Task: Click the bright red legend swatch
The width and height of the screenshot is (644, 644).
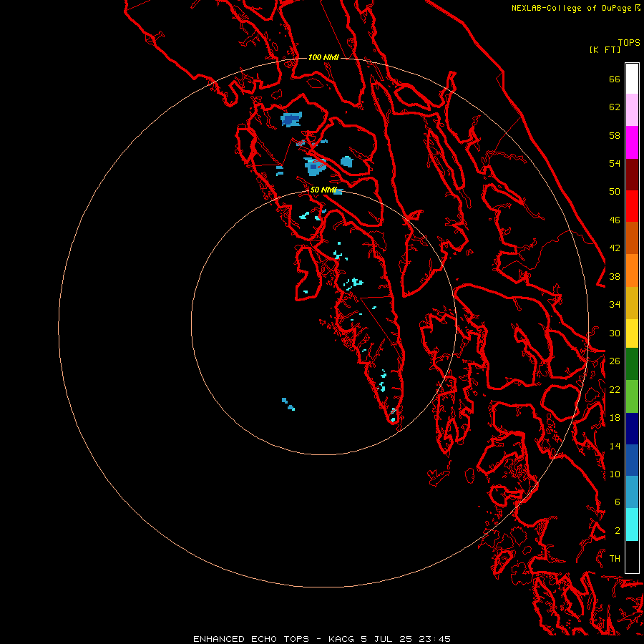Action: tap(632, 206)
